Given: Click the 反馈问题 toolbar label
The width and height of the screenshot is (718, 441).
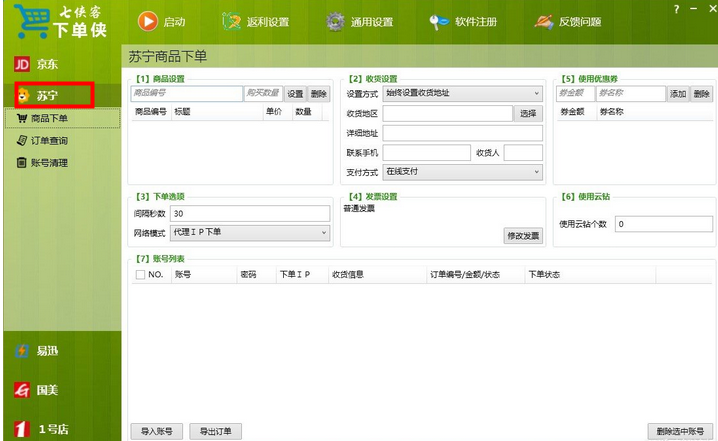Looking at the screenshot, I should [580, 22].
